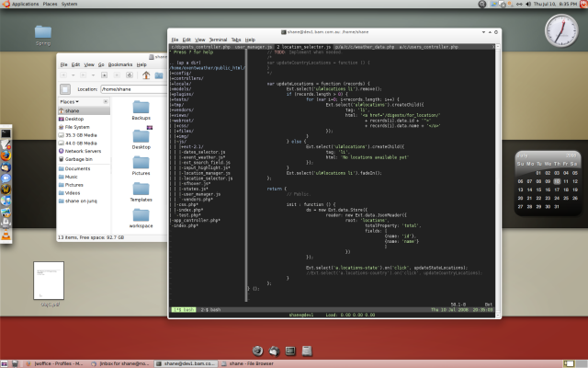Click the analog clock desktop widget
The width and height of the screenshot is (588, 368).
tap(561, 30)
